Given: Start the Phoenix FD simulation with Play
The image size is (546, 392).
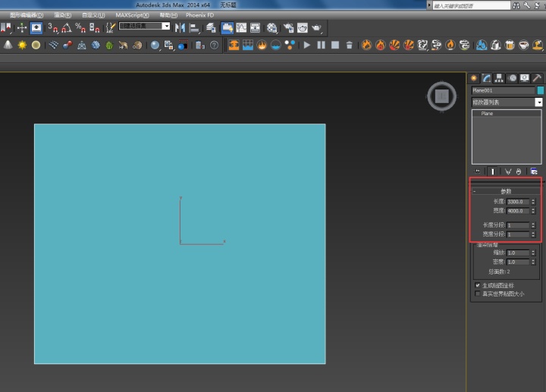Looking at the screenshot, I should (307, 45).
